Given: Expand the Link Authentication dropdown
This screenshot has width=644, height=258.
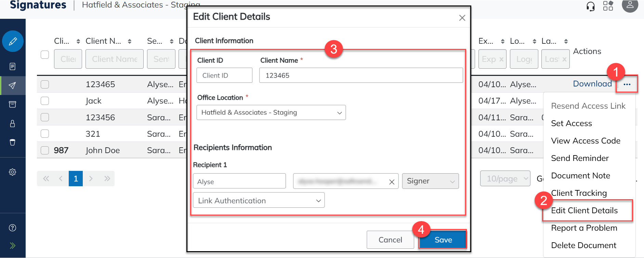Looking at the screenshot, I should [x=259, y=201].
